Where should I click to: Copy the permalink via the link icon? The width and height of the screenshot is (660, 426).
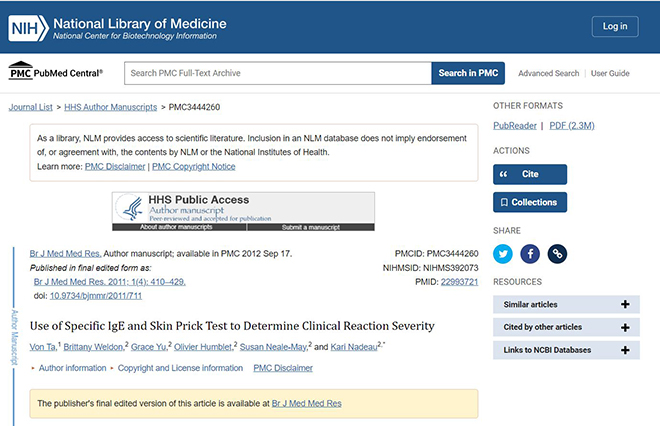tap(557, 254)
